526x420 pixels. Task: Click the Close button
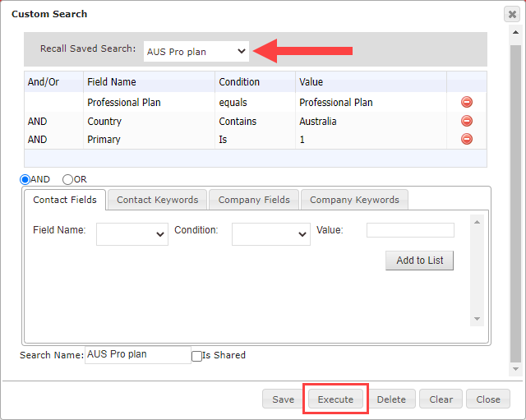point(488,399)
